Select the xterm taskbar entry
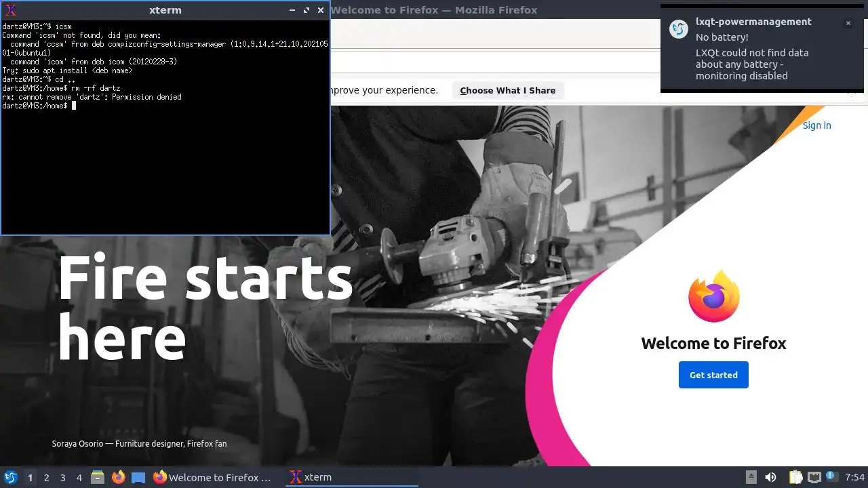The height and width of the screenshot is (488, 868). [x=351, y=478]
